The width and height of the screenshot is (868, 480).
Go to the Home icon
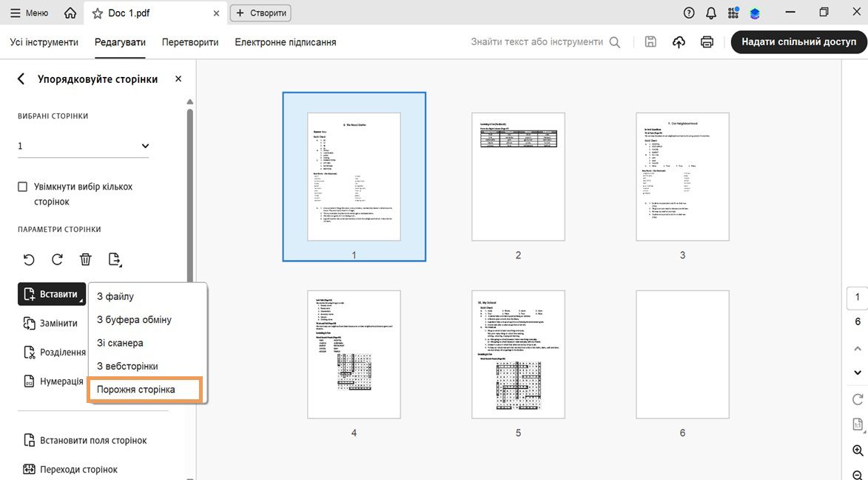70,13
